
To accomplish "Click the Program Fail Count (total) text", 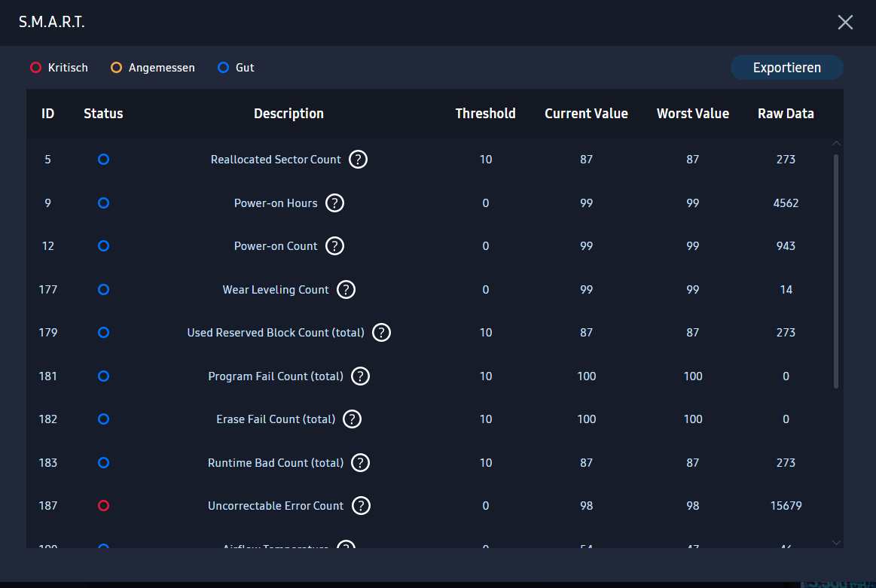I will pyautogui.click(x=276, y=376).
